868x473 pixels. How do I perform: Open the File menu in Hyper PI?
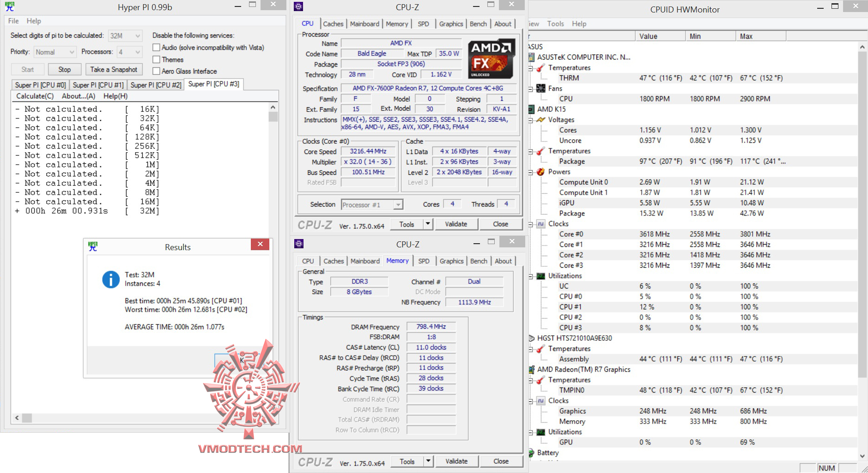coord(13,21)
